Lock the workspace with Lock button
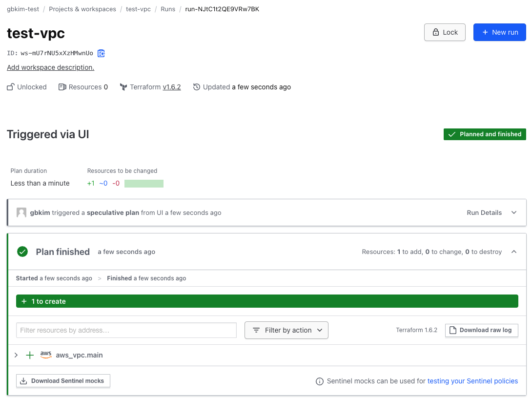The height and width of the screenshot is (400, 532). (x=445, y=32)
